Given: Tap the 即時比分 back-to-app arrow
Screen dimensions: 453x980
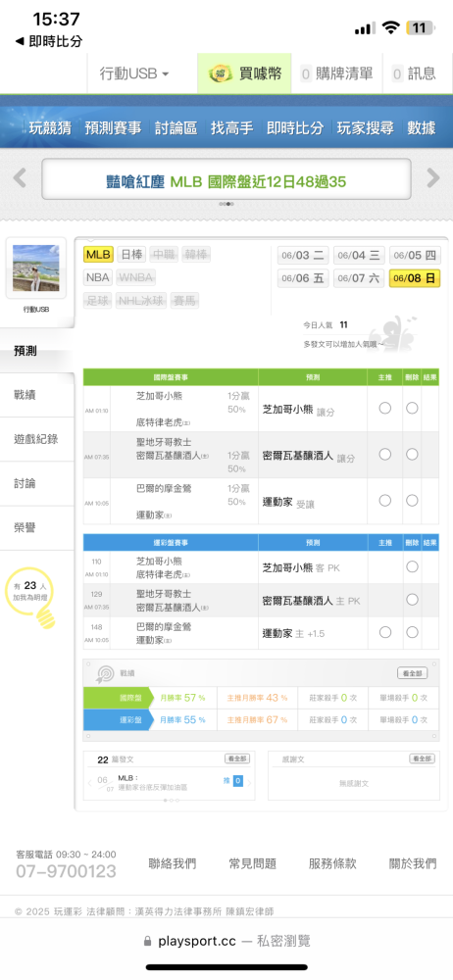Looking at the screenshot, I should click(20, 41).
